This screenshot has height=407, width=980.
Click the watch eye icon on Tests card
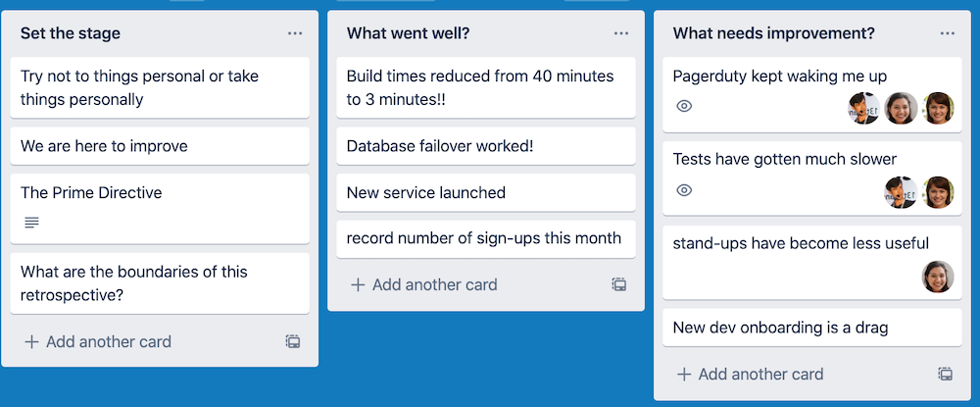684,190
